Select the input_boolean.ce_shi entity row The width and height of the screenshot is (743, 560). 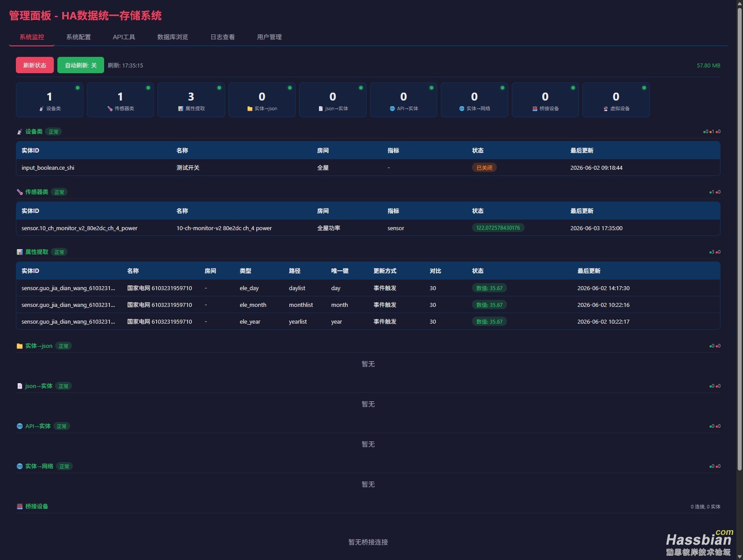368,168
